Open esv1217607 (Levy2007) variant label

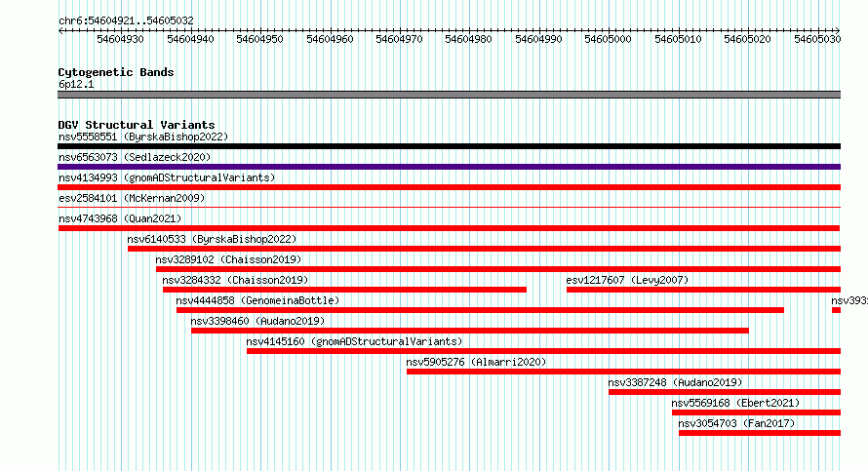627,280
